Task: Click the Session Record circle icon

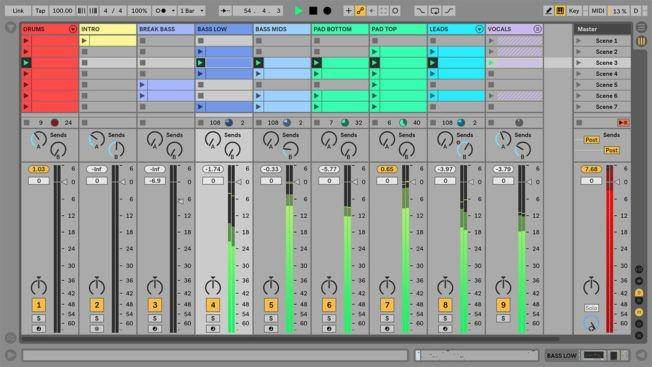Action: click(395, 11)
